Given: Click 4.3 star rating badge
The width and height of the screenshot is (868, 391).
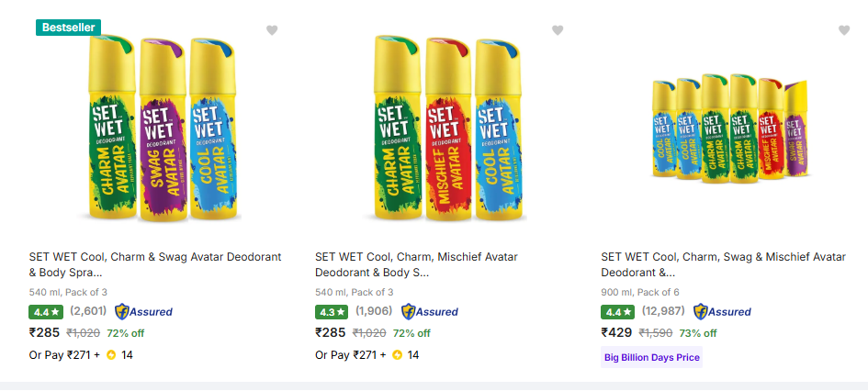Looking at the screenshot, I should (331, 311).
